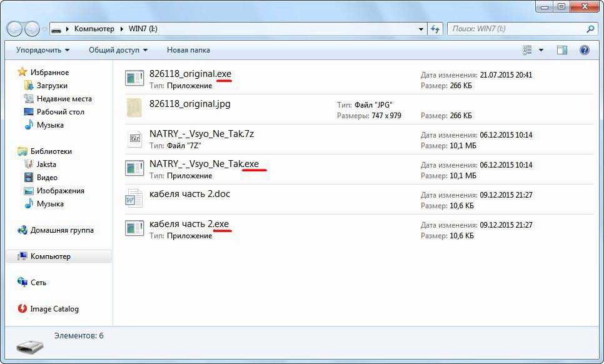Click the Сеть network icon
The height and width of the screenshot is (364, 604).
coord(23,282)
